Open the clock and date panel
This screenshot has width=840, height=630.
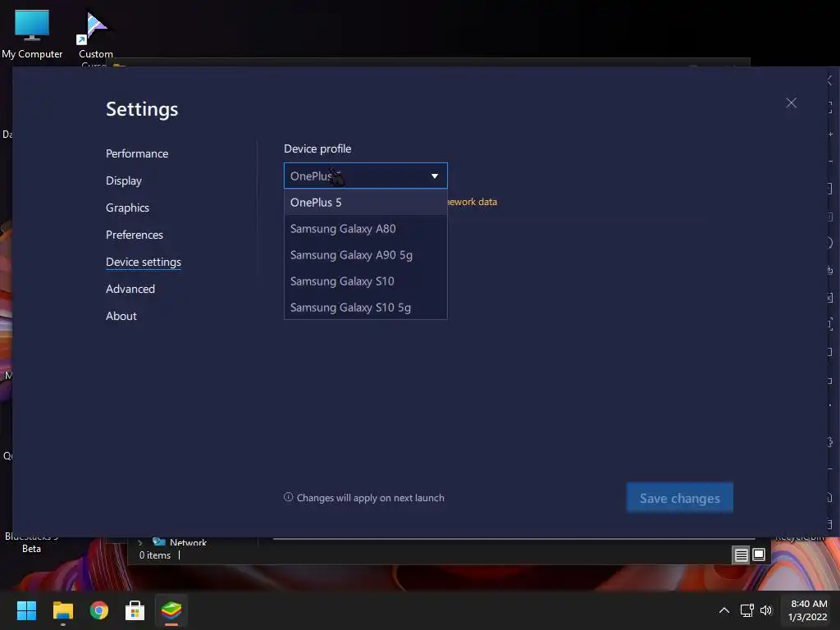(x=808, y=610)
